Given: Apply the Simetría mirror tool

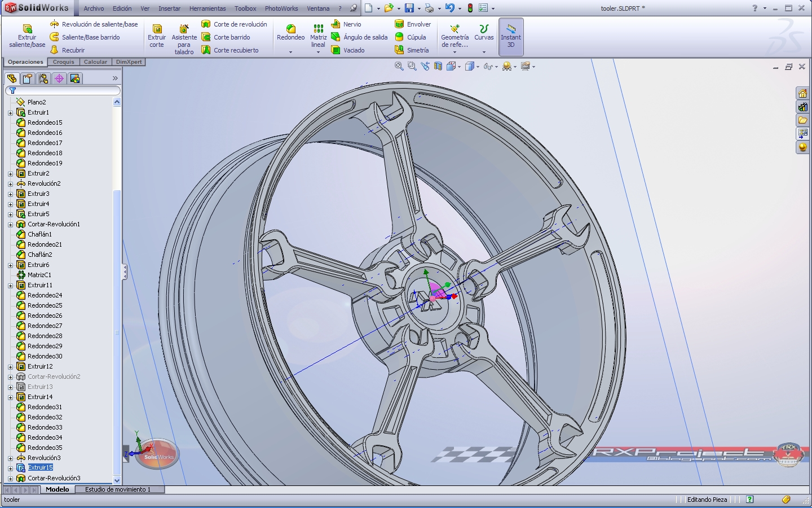Looking at the screenshot, I should [x=412, y=50].
